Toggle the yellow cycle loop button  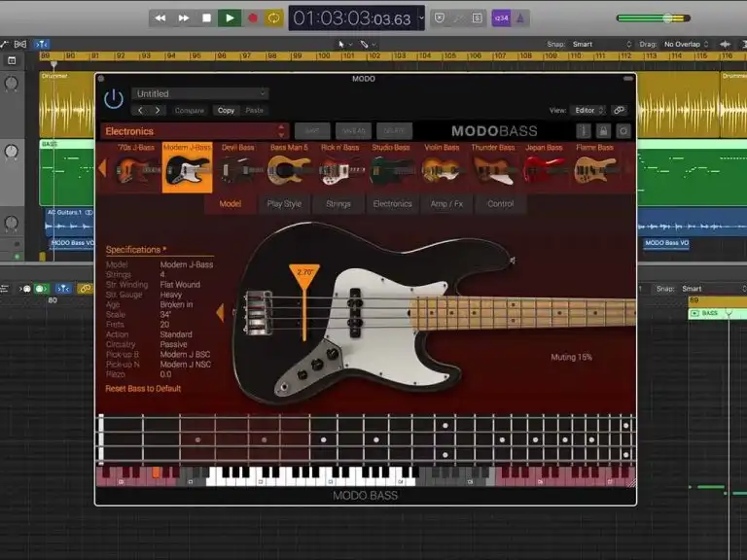tap(274, 18)
